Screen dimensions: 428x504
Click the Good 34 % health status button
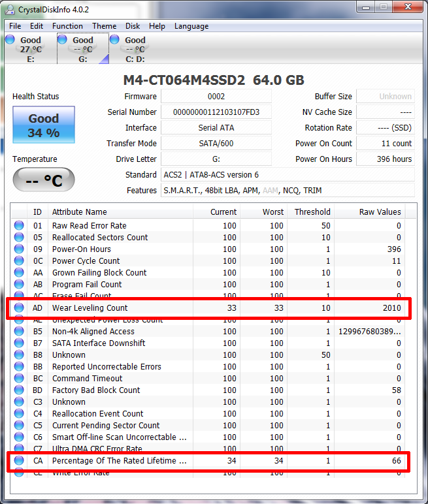[x=44, y=125]
